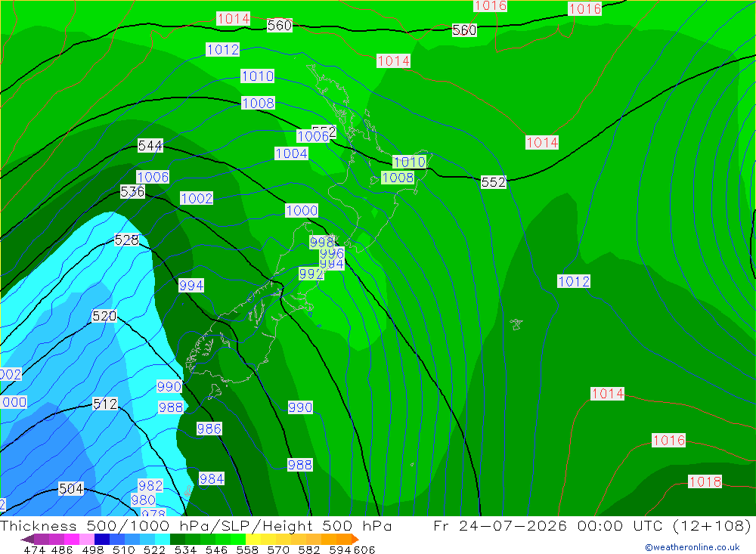Click the legend value '474'

coord(34,549)
